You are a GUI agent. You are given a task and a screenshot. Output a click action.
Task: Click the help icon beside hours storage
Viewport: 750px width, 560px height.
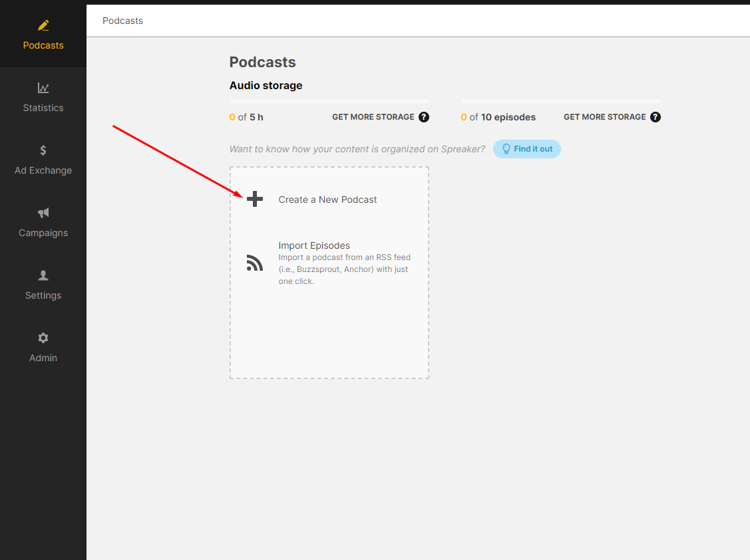click(x=424, y=117)
